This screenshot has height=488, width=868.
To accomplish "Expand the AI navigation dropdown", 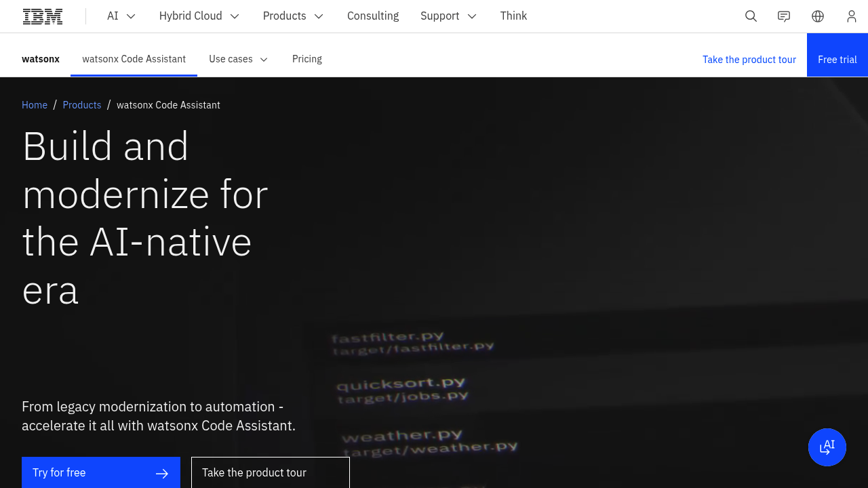I will pyautogui.click(x=121, y=16).
